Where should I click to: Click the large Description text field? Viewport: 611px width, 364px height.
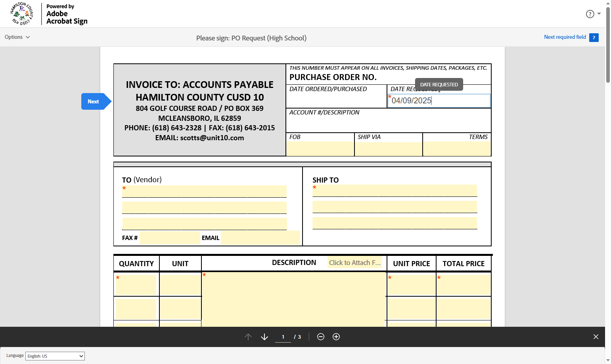pyautogui.click(x=294, y=300)
